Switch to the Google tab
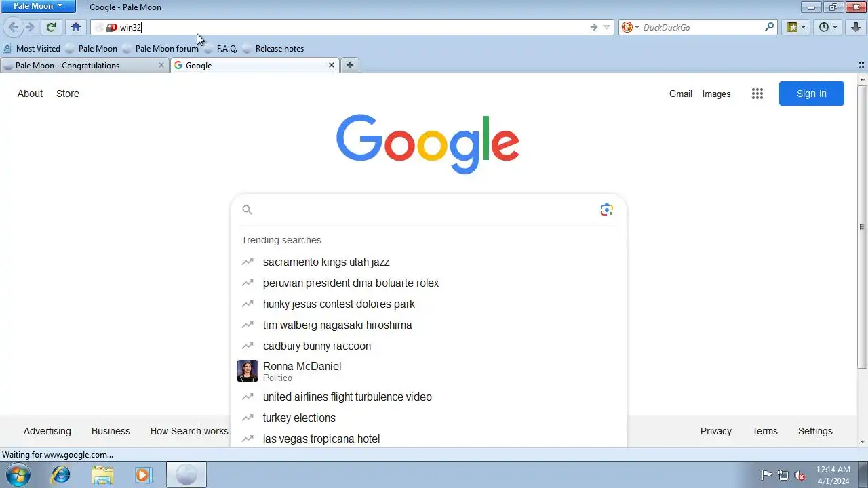 click(x=248, y=66)
